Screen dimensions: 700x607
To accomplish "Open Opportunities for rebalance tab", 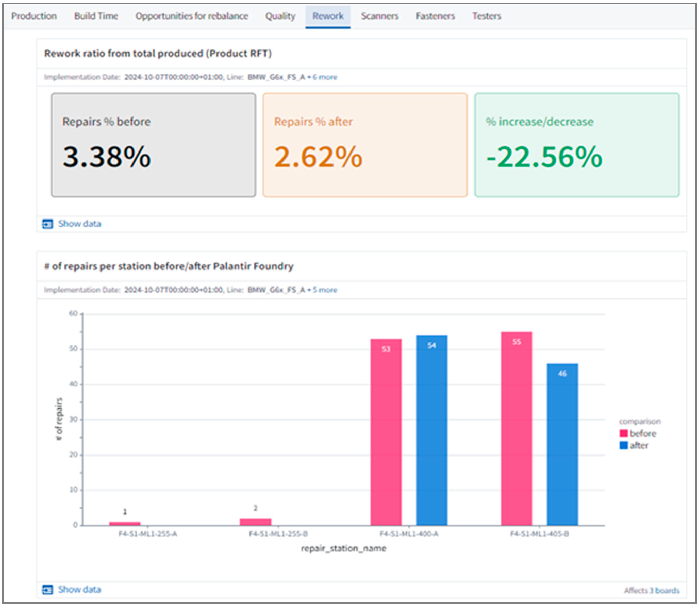I will click(x=192, y=16).
